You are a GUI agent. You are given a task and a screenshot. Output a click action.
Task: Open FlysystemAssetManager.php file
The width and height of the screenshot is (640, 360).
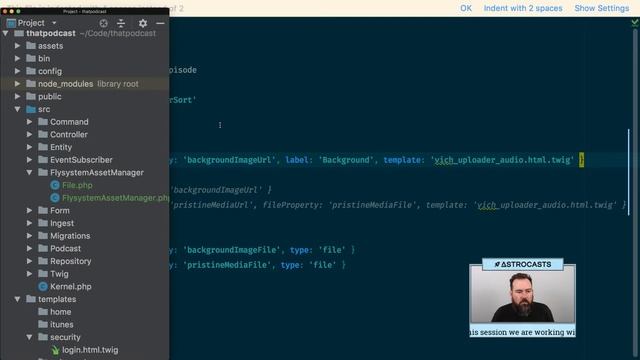[116, 198]
